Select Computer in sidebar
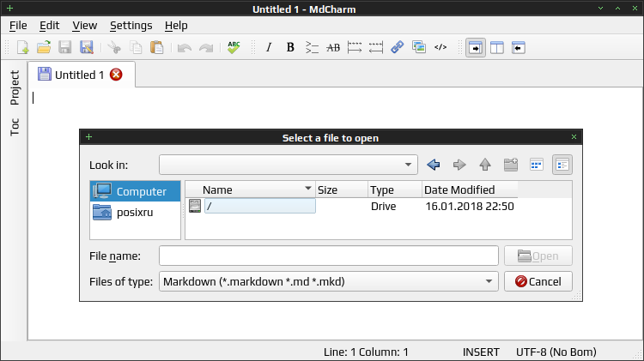The image size is (644, 361). click(135, 191)
